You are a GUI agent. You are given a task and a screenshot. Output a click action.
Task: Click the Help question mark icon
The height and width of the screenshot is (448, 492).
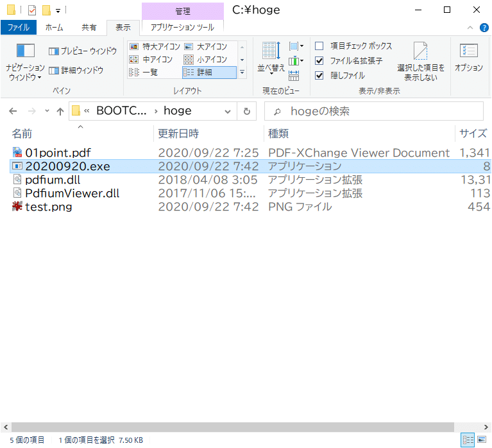[x=484, y=28]
